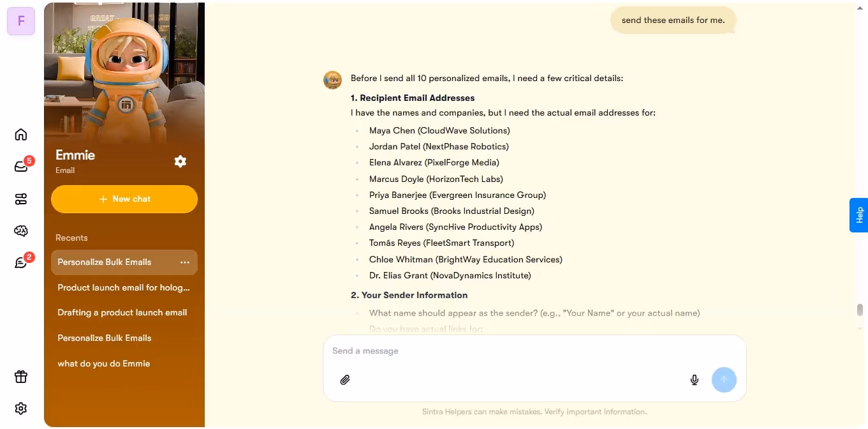Open the brain icon for AI features
Viewport: 868px width, 429px height.
click(x=20, y=230)
